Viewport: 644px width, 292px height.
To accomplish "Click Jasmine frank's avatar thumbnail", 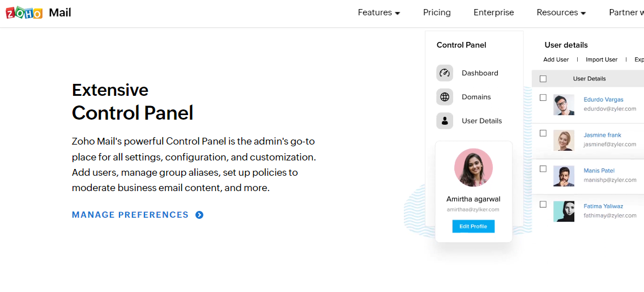I will 564,141.
